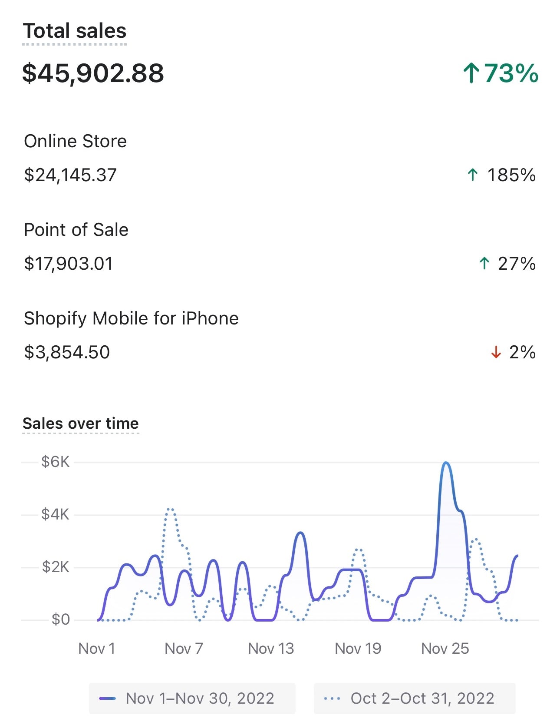Select the Online Store sales row
Image resolution: width=560 pixels, height=728 pixels.
coord(280,158)
